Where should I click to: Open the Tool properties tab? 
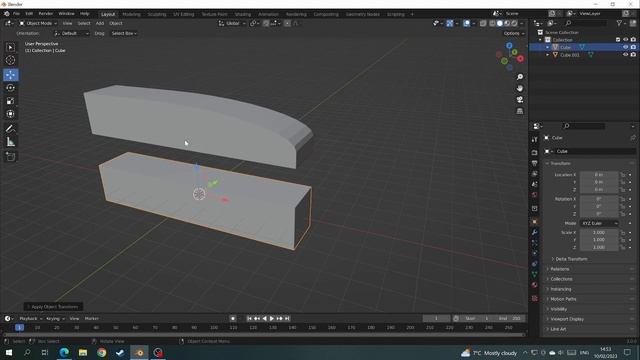(535, 140)
